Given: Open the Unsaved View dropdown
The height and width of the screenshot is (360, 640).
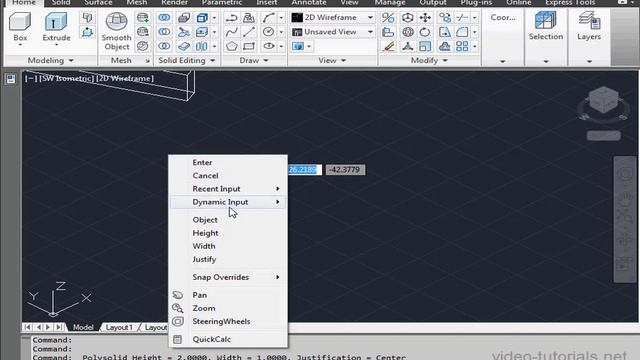Looking at the screenshot, I should click(332, 32).
